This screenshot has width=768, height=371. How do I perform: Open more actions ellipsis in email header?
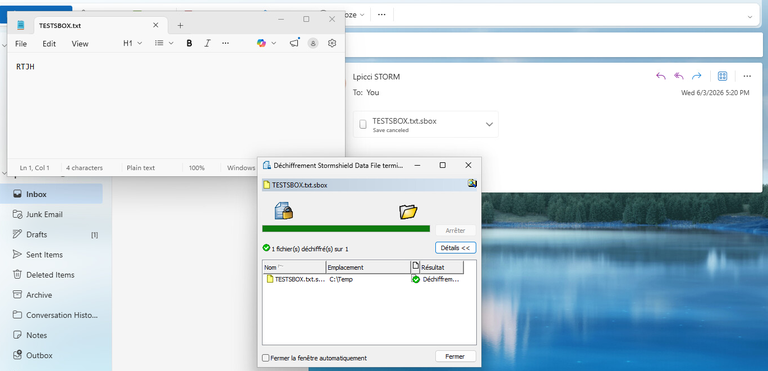click(747, 76)
